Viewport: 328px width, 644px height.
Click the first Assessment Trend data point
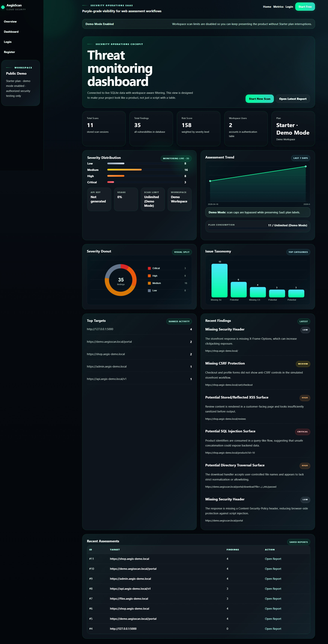(x=210, y=181)
